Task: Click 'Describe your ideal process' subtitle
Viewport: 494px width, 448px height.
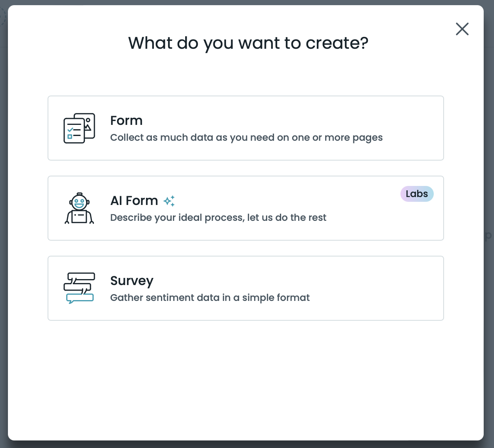Action: pos(218,218)
